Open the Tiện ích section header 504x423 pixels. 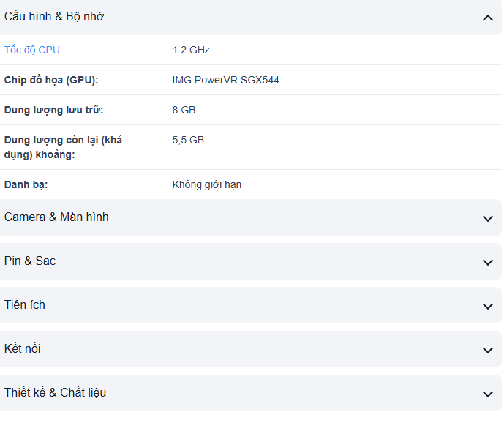coord(25,305)
